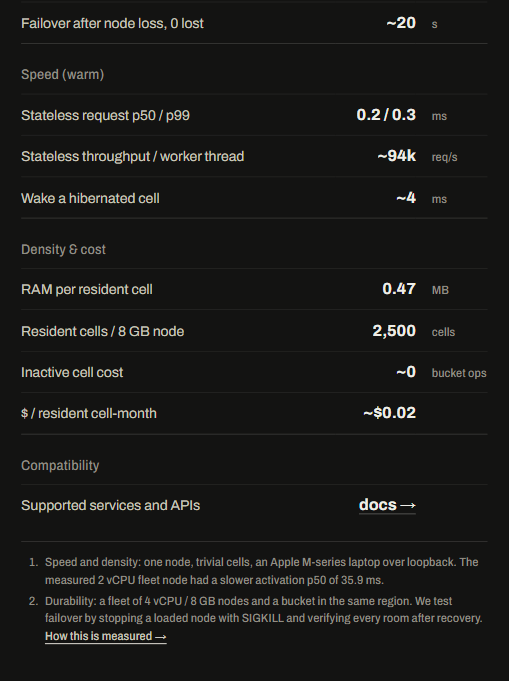Select 'Wake a hibernated cell' label
Screen dimensions: 509x681
[90, 198]
